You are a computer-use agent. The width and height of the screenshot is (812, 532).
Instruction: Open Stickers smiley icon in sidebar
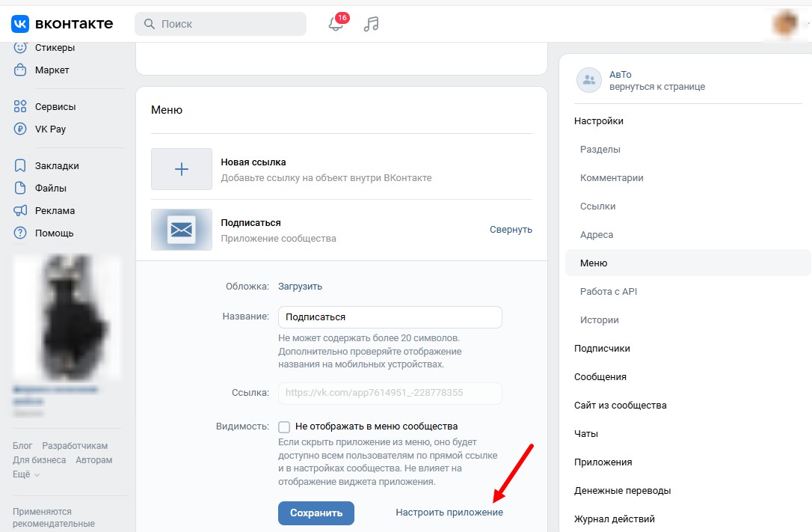pos(20,48)
